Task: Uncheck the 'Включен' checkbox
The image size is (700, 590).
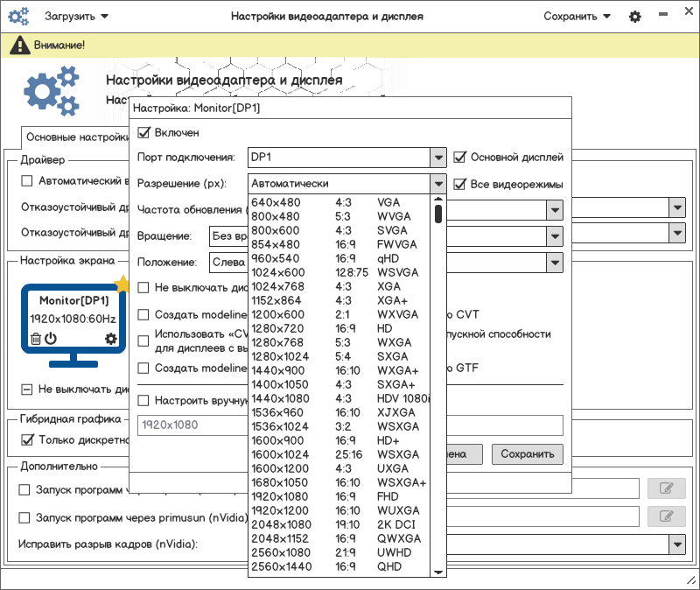Action: (144, 133)
